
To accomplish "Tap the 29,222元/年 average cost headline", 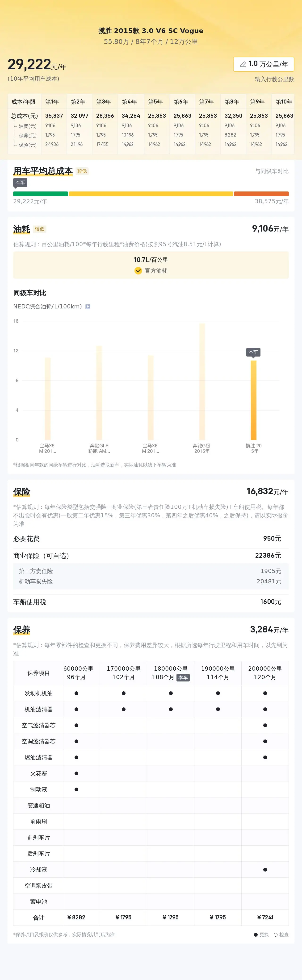I will [x=37, y=65].
